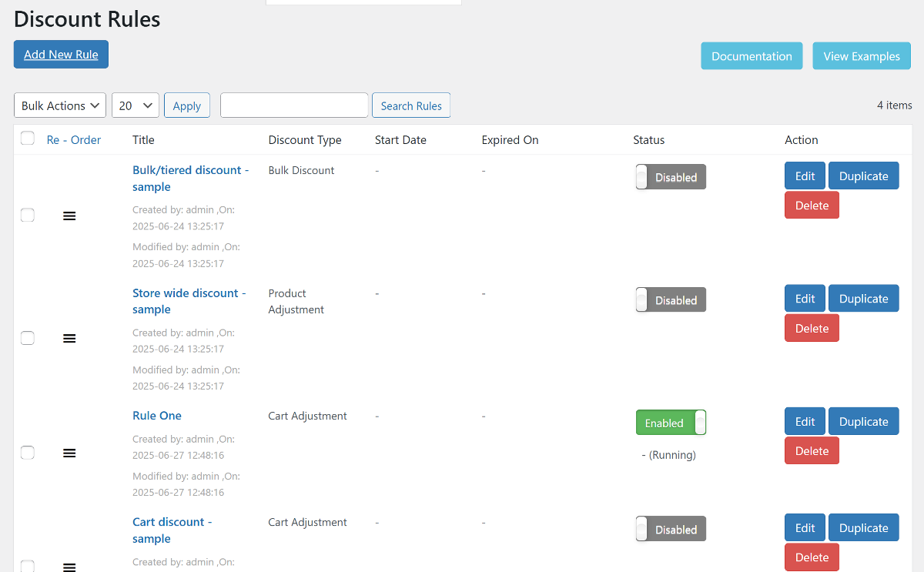
Task: Expand the 20 items-per-page dropdown
Action: click(136, 105)
